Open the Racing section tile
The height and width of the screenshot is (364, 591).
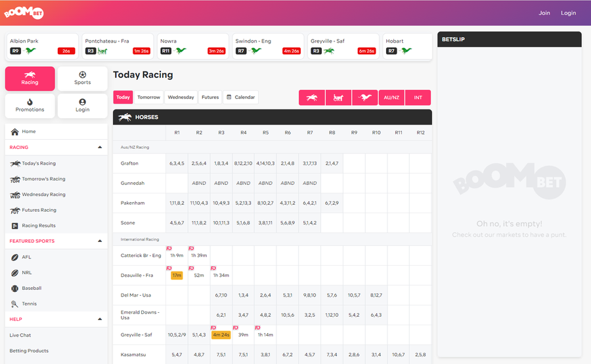(x=30, y=79)
